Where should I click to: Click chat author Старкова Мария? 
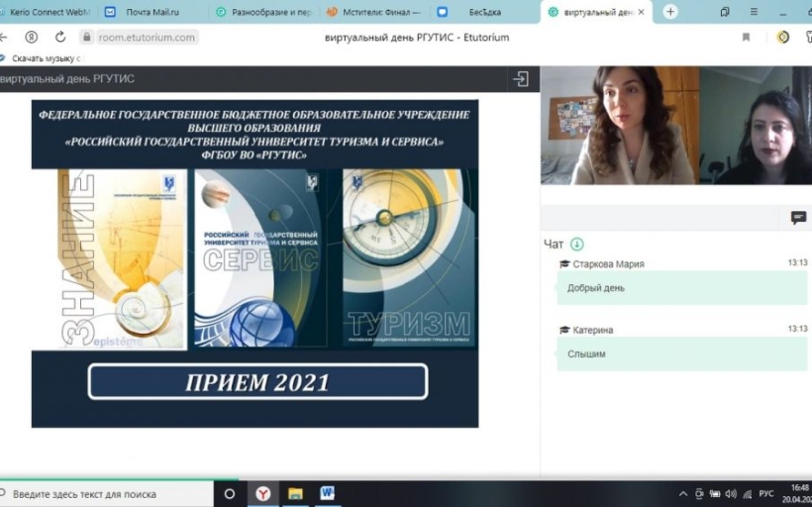point(608,264)
